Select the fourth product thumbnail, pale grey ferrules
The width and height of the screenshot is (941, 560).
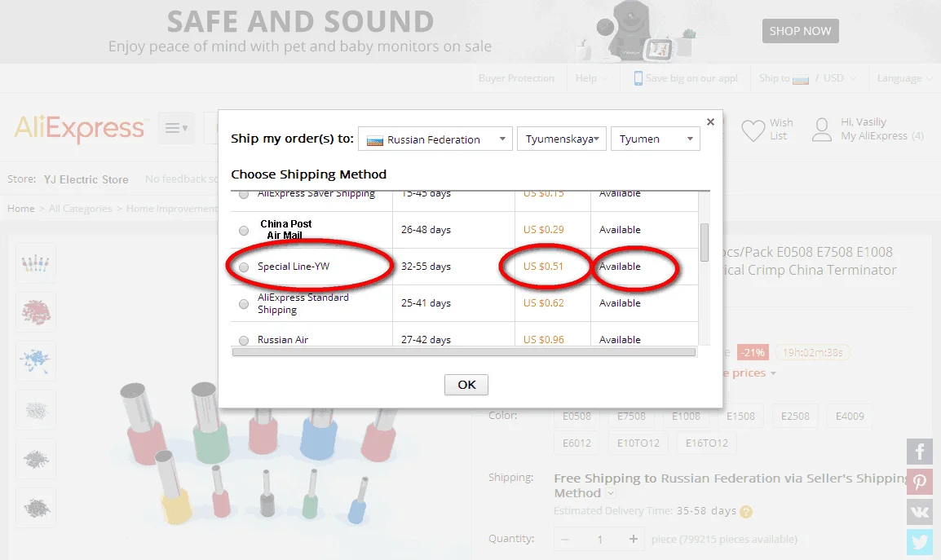tap(35, 410)
